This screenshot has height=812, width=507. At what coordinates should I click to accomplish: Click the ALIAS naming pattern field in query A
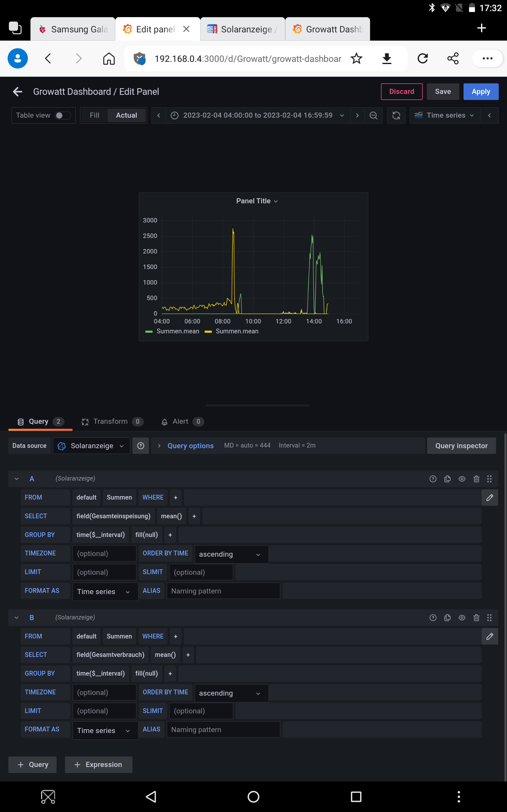click(223, 591)
